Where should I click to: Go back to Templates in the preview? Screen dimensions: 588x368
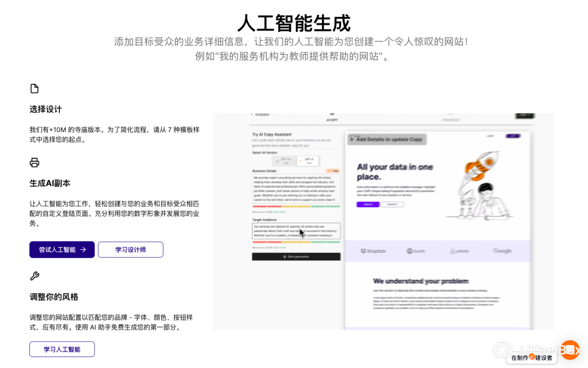[x=260, y=115]
